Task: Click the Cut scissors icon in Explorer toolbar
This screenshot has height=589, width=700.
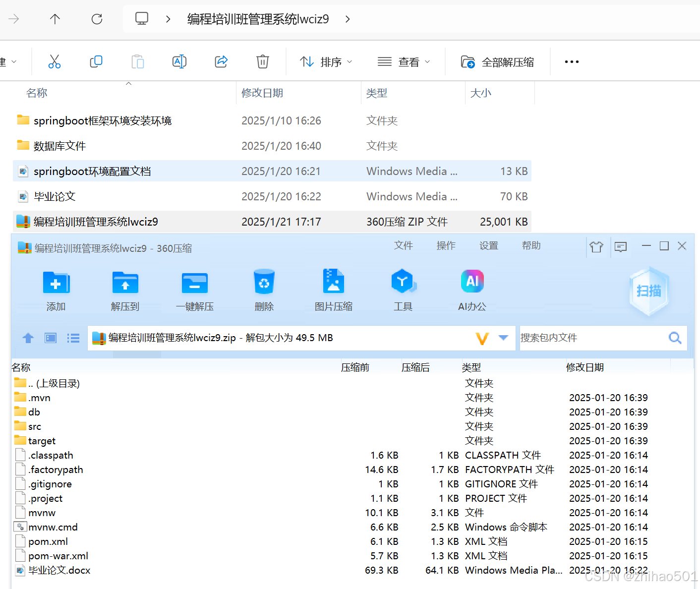Action: (55, 61)
